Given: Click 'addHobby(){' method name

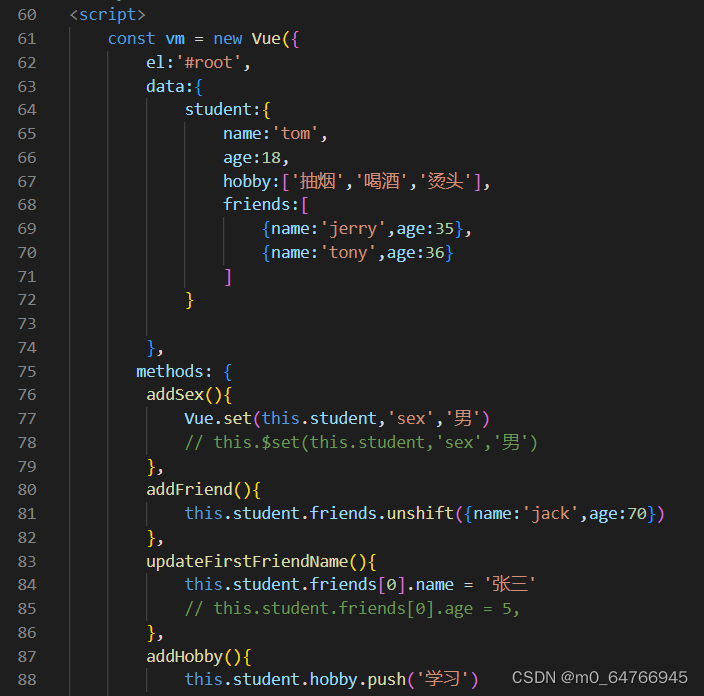Looking at the screenshot, I should (x=198, y=657).
